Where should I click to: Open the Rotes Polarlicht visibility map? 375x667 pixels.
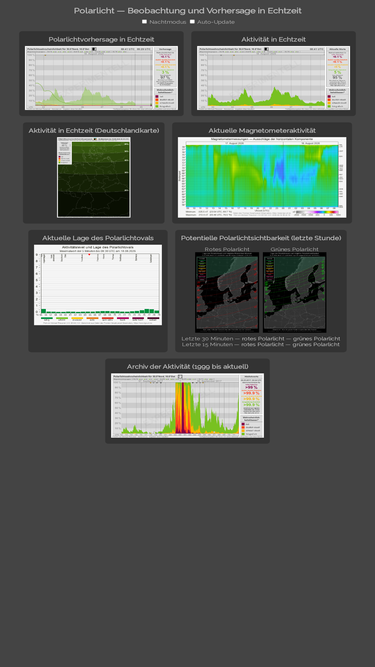coord(227,293)
